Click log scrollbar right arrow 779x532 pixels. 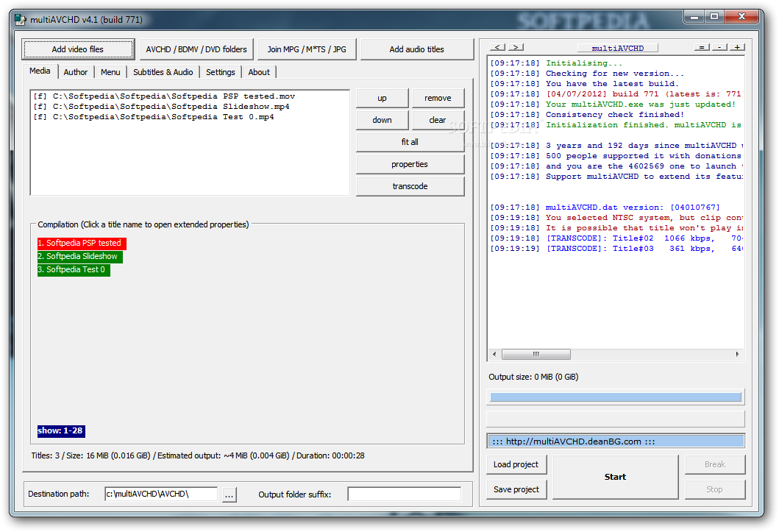737,354
